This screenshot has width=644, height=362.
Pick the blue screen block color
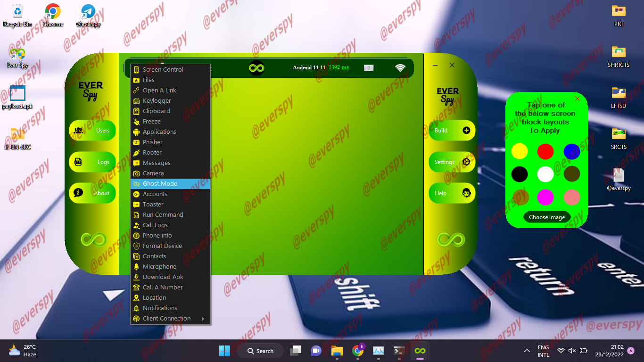click(x=571, y=151)
